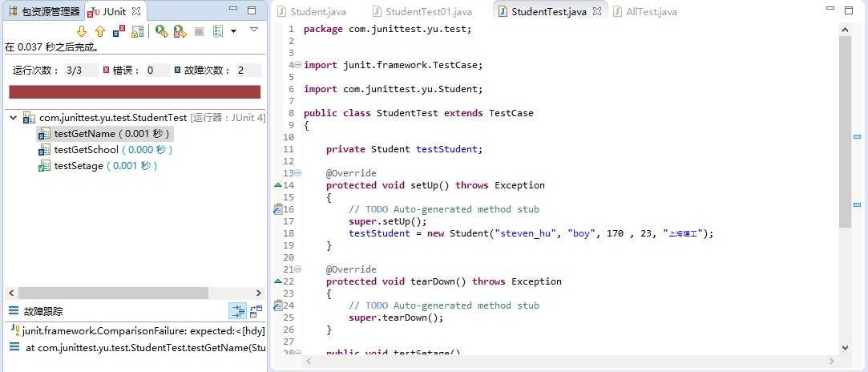Toggle filter stack trace button

[237, 311]
